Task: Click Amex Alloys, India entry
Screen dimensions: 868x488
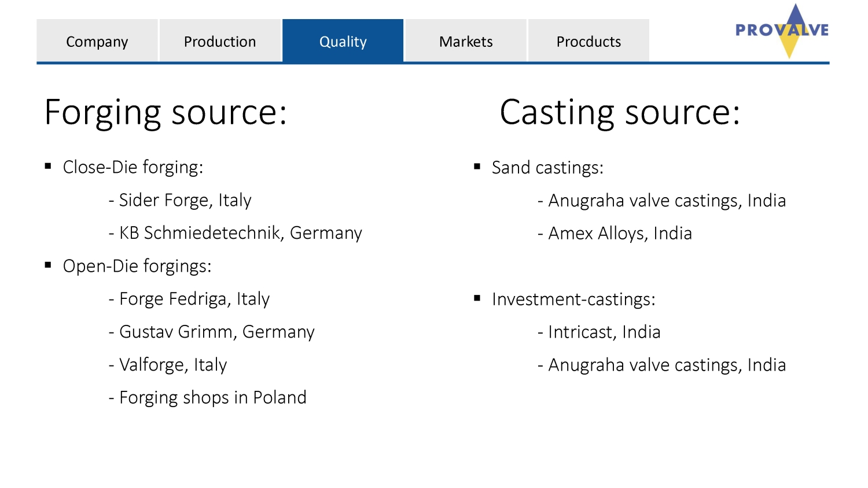Action: coord(615,234)
